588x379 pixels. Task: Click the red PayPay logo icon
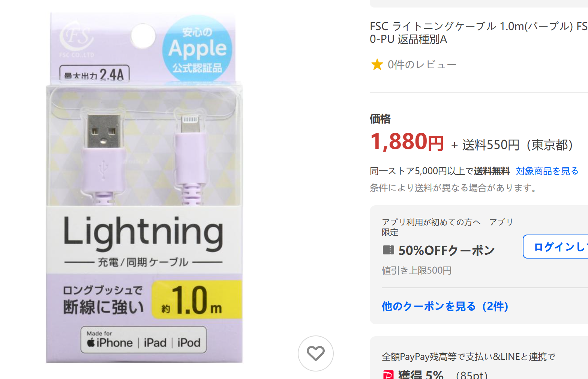coord(388,374)
